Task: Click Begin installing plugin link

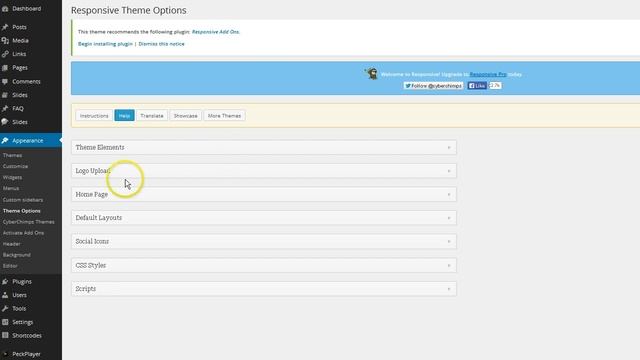Action: tap(105, 44)
